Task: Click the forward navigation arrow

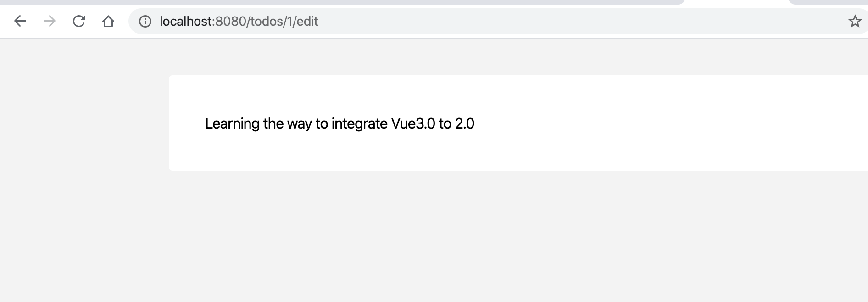Action: click(49, 21)
